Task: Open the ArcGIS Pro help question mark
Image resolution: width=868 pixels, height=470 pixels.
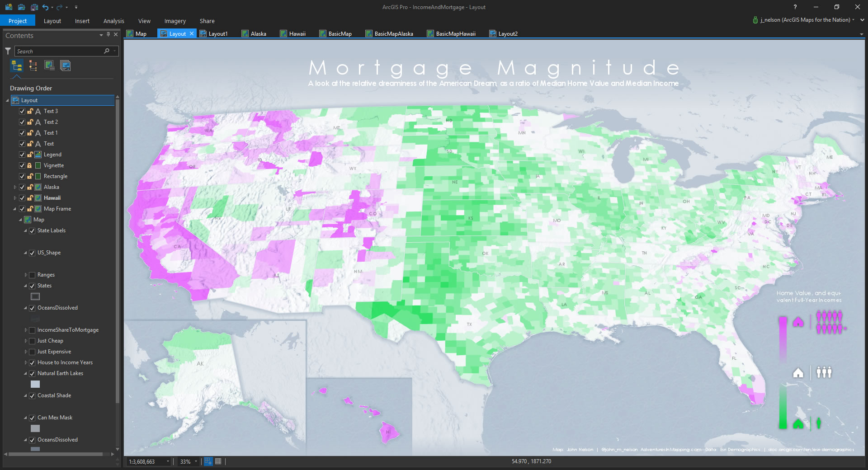Action: 795,7
